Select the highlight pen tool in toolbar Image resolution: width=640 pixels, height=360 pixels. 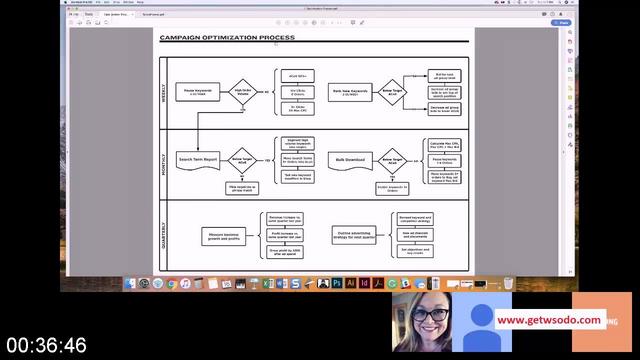(x=362, y=22)
